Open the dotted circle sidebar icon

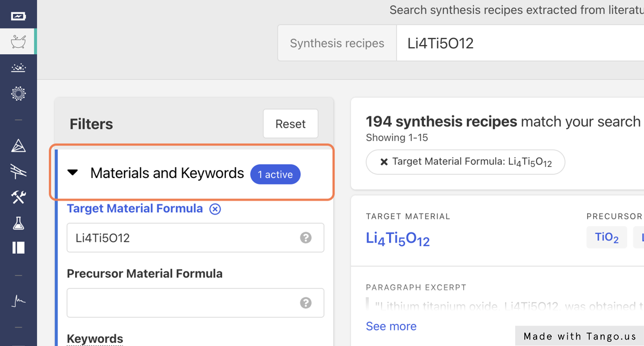tap(18, 93)
